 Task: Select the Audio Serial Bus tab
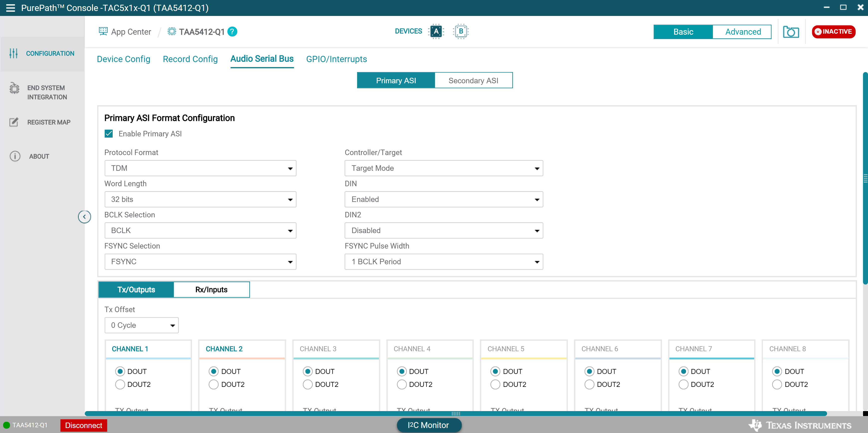[262, 59]
